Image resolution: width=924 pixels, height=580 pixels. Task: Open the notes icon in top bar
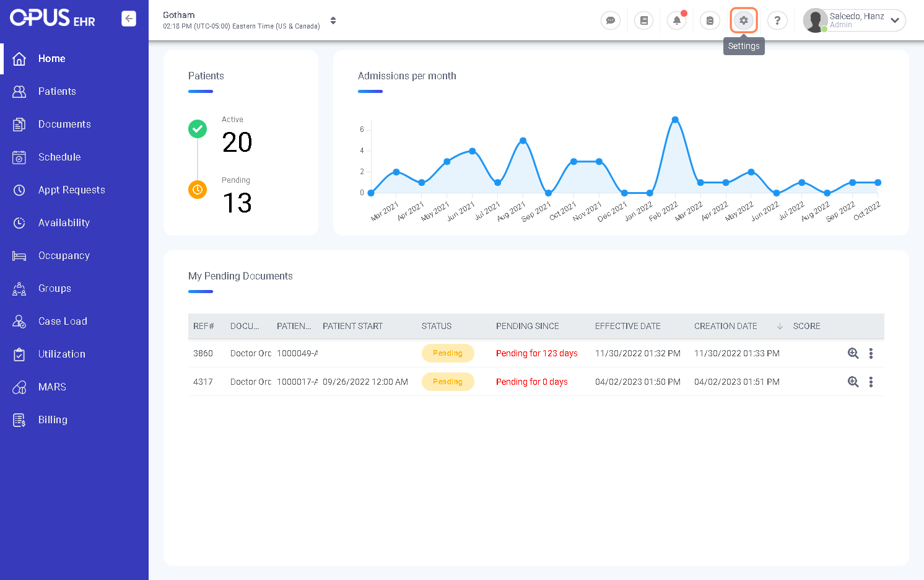click(x=644, y=20)
